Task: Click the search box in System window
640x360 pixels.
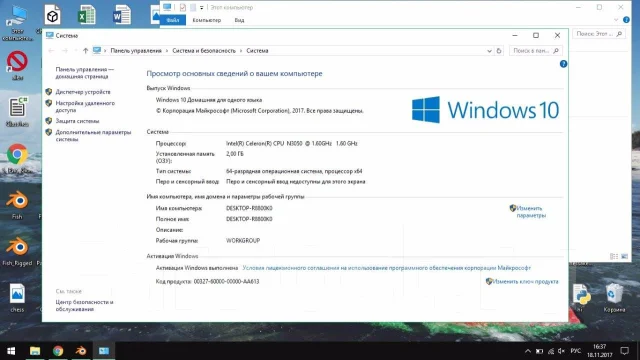Action: click(535, 51)
